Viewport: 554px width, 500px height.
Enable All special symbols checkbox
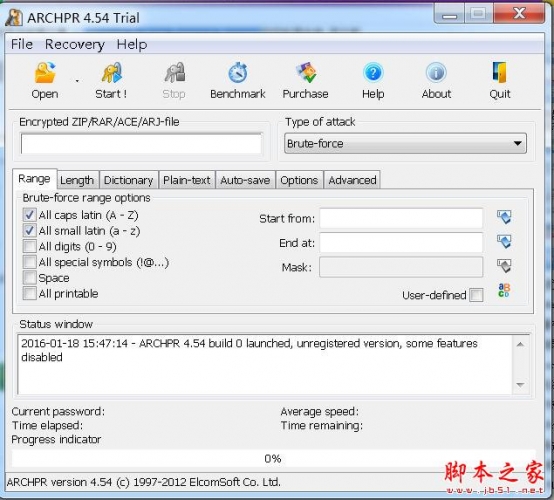point(29,262)
